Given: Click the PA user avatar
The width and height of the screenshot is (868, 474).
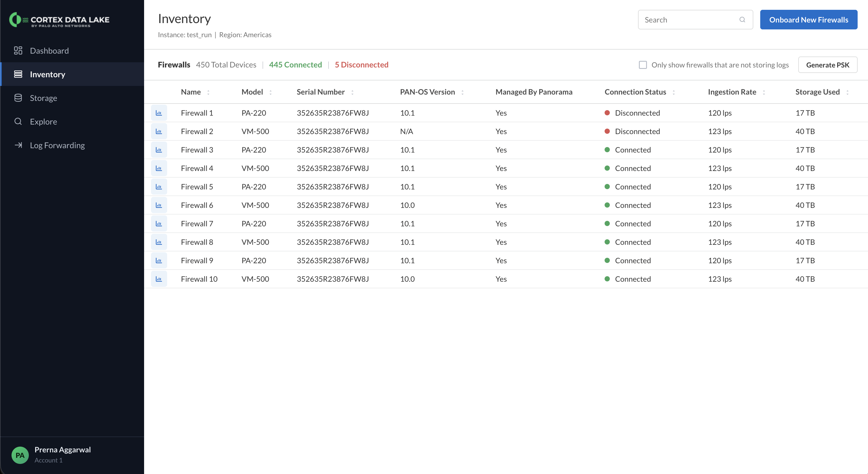Looking at the screenshot, I should (x=20, y=455).
